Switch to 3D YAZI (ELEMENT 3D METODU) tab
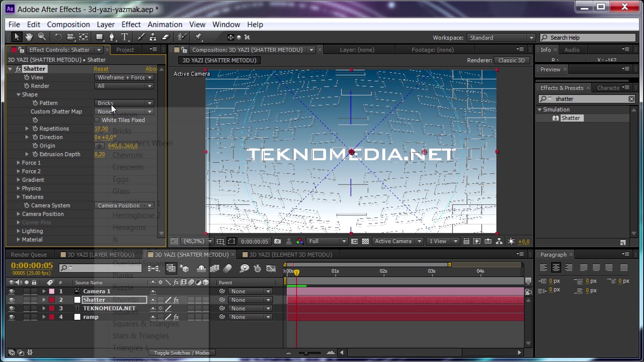 (290, 255)
